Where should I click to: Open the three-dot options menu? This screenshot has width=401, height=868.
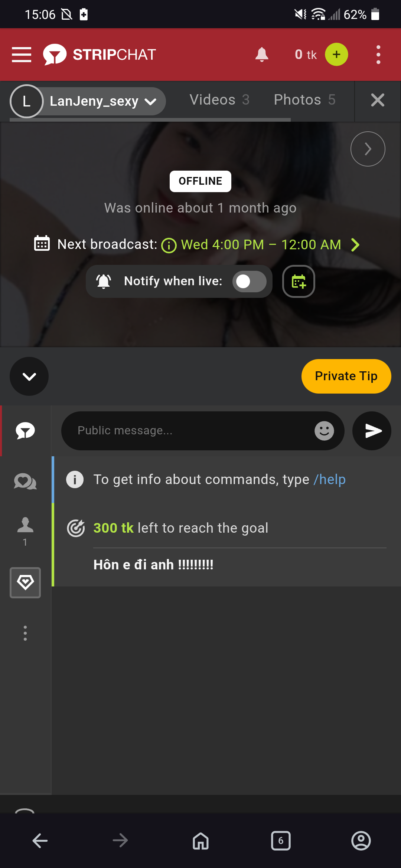tap(378, 54)
